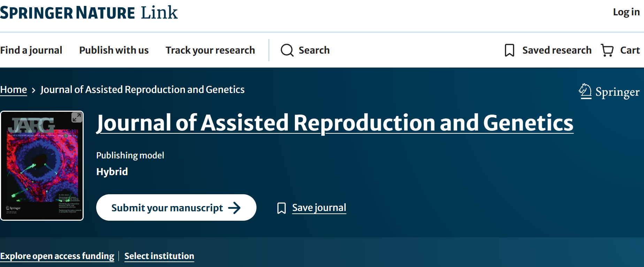Open the JARG journal cover thumbnail
Screen dimensions: 644x267
(42, 166)
